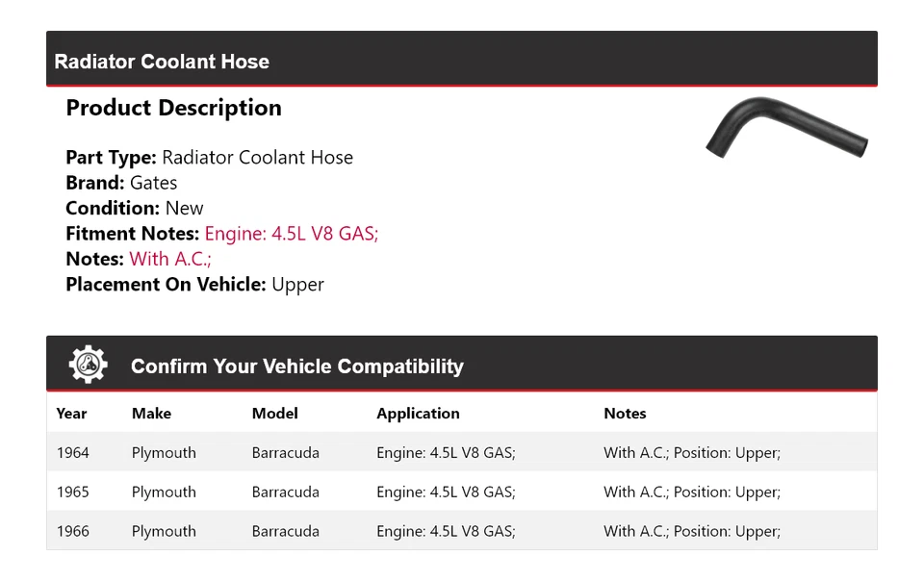This screenshot has width=924, height=581.
Task: Click the gear icon beside Confirm Your Vehicle Compatibility
Action: point(89,366)
